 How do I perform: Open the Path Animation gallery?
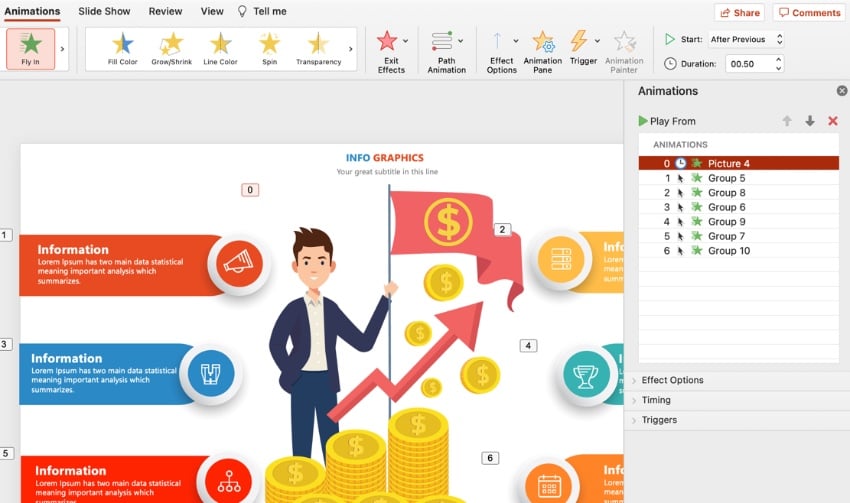[x=446, y=52]
